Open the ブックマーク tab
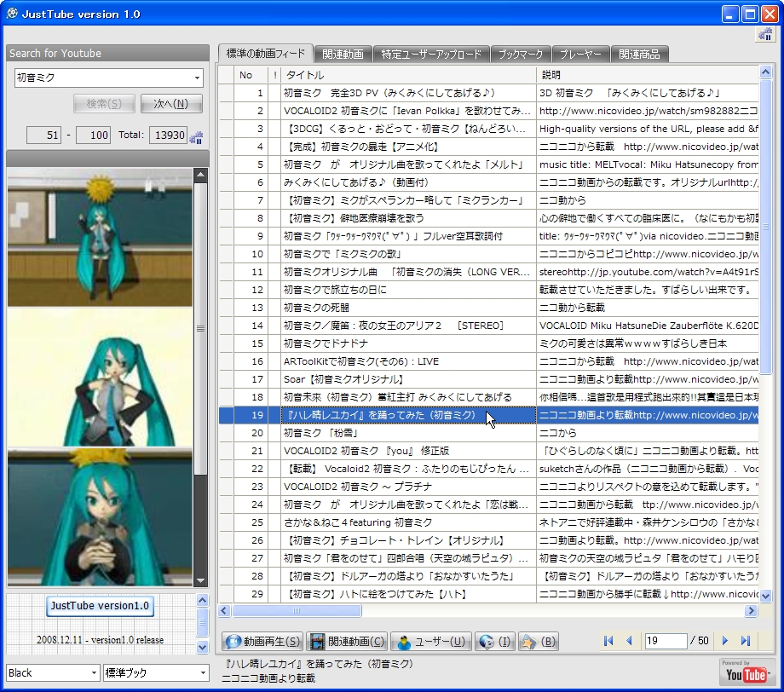 521,54
